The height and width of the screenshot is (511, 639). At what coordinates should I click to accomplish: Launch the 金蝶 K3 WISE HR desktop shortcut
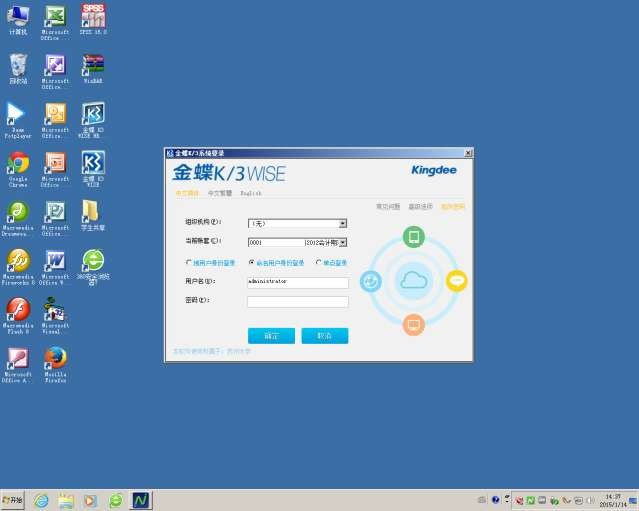93,120
